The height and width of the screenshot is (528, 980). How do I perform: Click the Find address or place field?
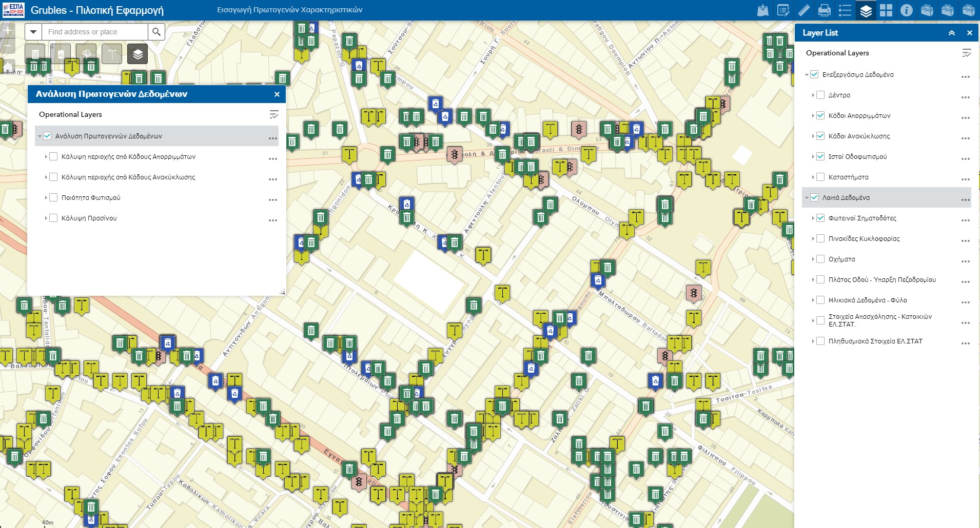95,32
